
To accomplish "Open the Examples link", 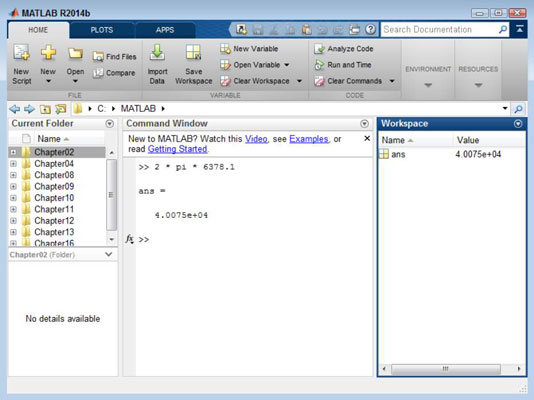I will 309,139.
